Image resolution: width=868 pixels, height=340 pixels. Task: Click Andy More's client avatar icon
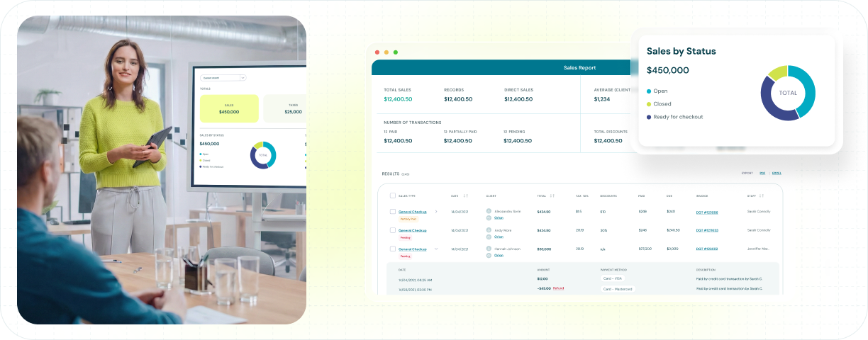489,230
